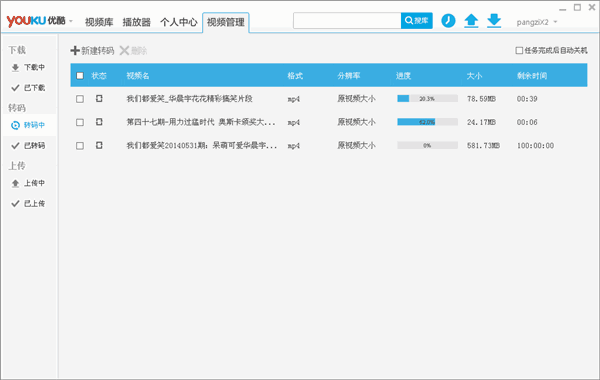Click the Youku logo
The width and height of the screenshot is (600, 380).
point(36,21)
